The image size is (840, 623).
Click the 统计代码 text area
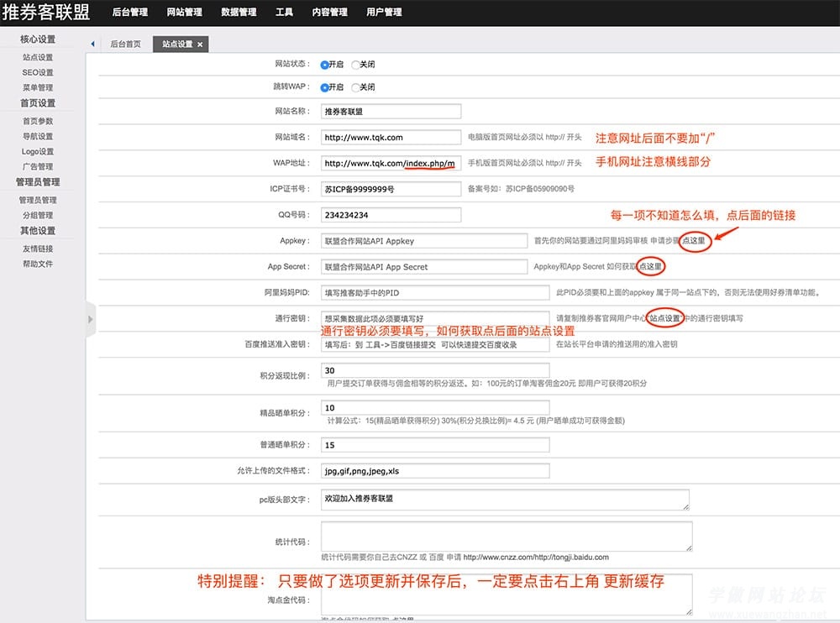point(507,536)
